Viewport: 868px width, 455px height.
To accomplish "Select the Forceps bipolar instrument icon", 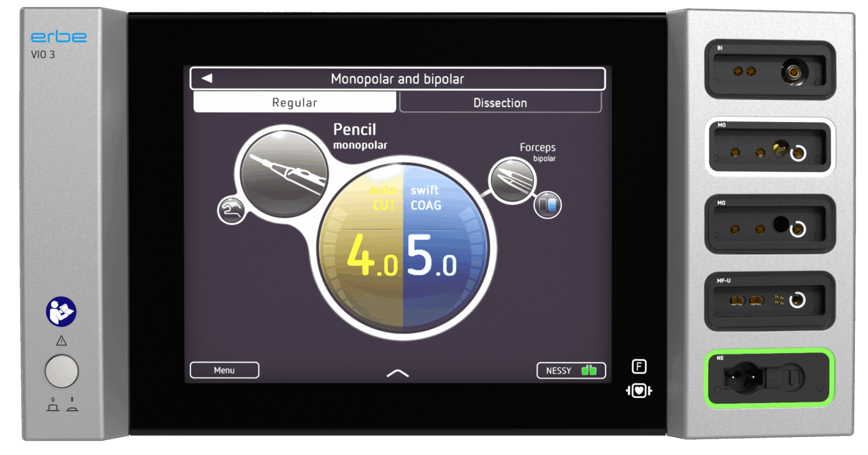I will [512, 180].
